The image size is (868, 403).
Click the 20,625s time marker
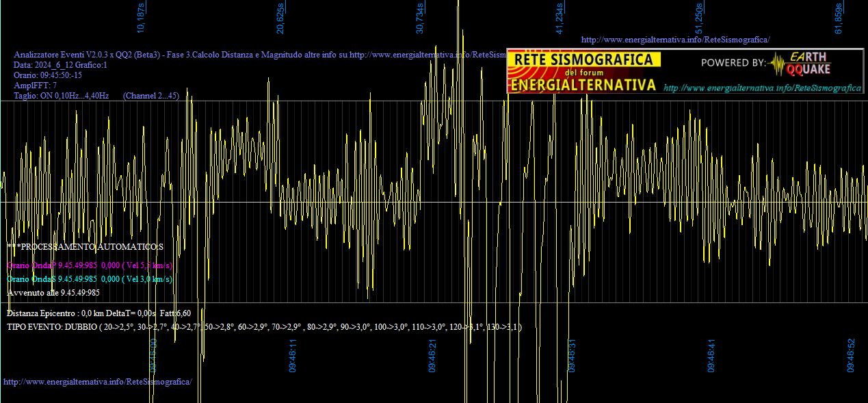point(280,17)
